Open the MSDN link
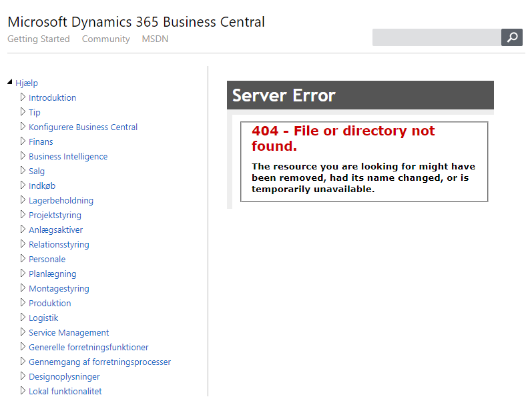 click(x=155, y=39)
